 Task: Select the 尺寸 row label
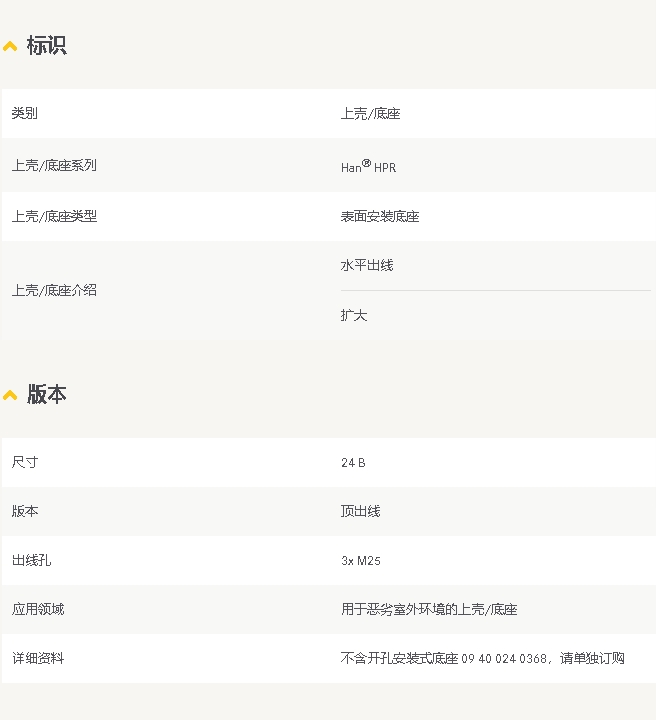(25, 463)
